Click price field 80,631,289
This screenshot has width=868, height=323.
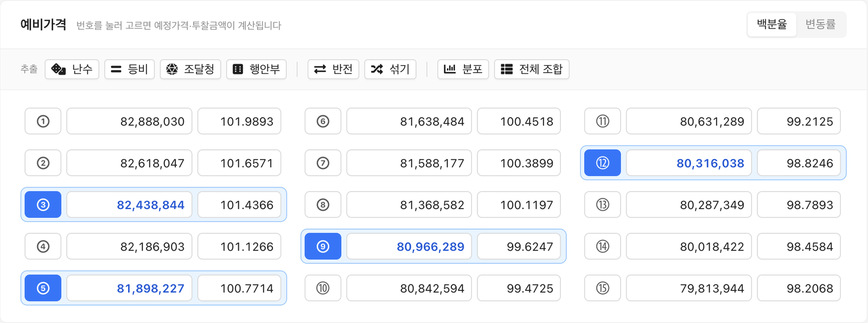click(x=689, y=121)
